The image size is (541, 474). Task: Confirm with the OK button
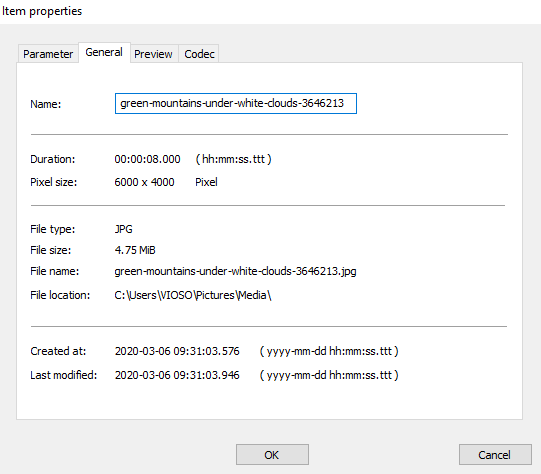coord(272,455)
